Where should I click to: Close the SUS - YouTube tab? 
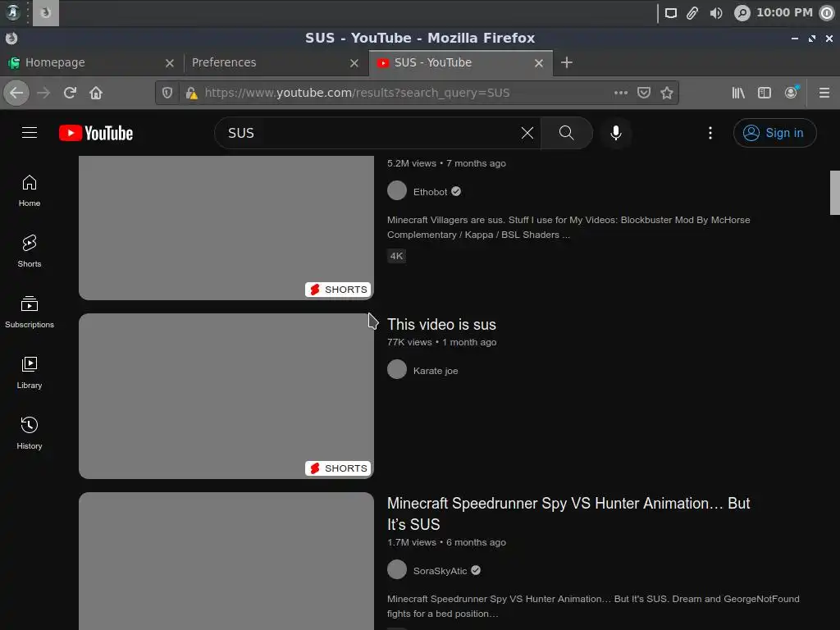pos(539,63)
